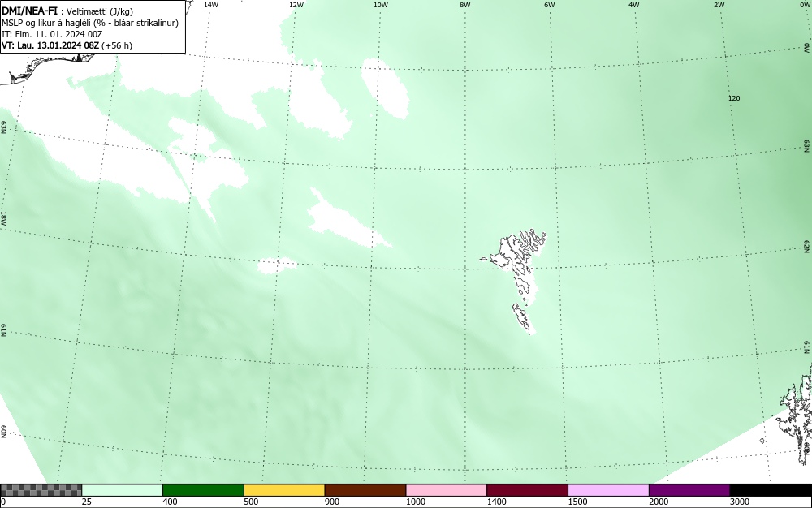
Task: Click the 1500–2000 lavender legend swatch
Action: 608,490
